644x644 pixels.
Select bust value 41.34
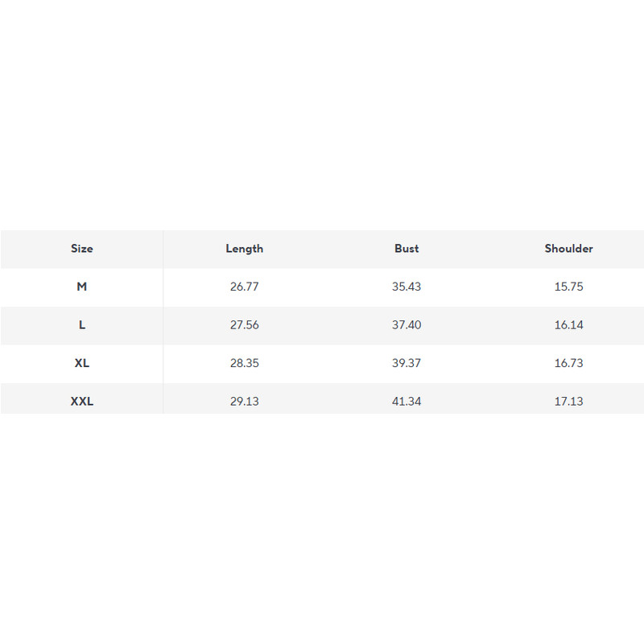407,401
